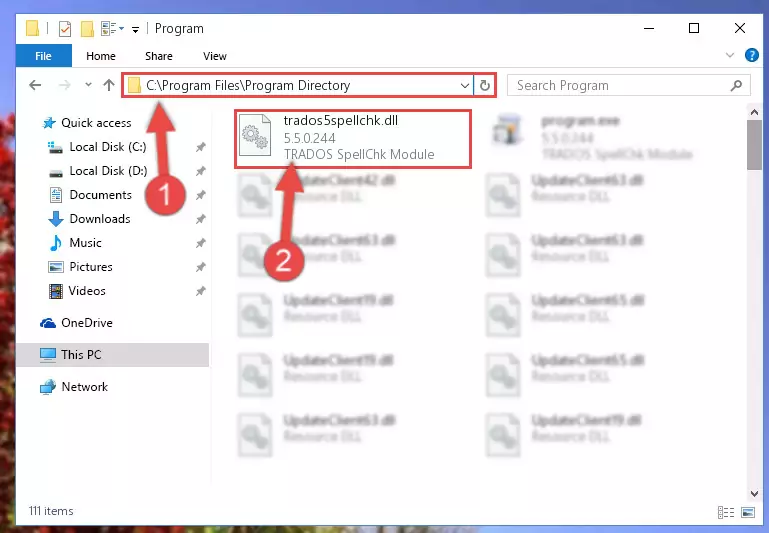Click the pin icon beside Local Disk (D:)
This screenshot has width=769, height=533.
[201, 171]
